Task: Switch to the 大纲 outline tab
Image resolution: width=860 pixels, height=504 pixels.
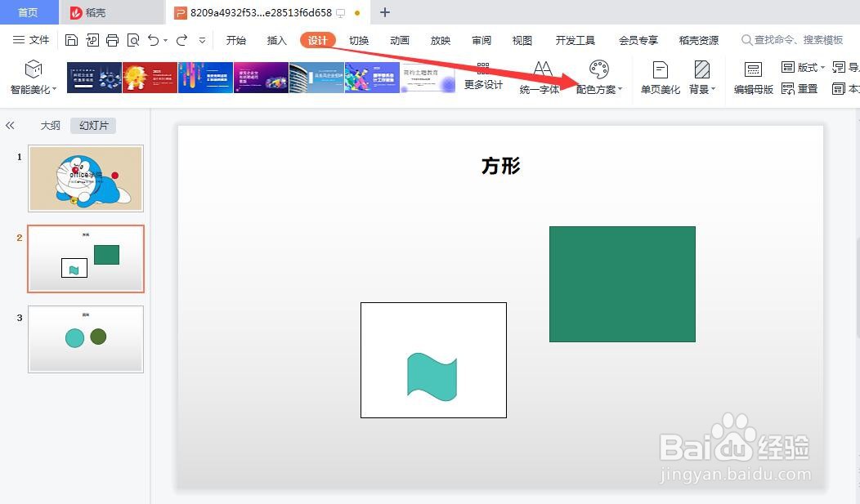Action: pyautogui.click(x=49, y=125)
